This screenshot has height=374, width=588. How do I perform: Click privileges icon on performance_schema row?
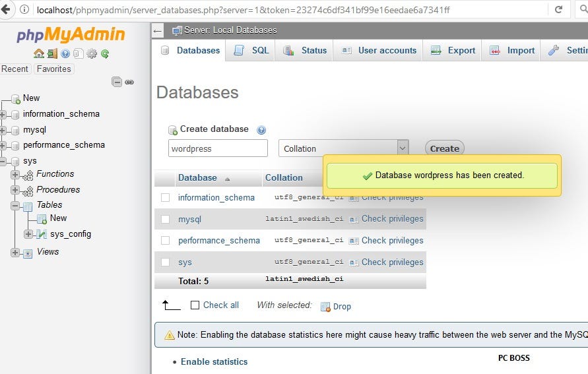pyautogui.click(x=354, y=241)
